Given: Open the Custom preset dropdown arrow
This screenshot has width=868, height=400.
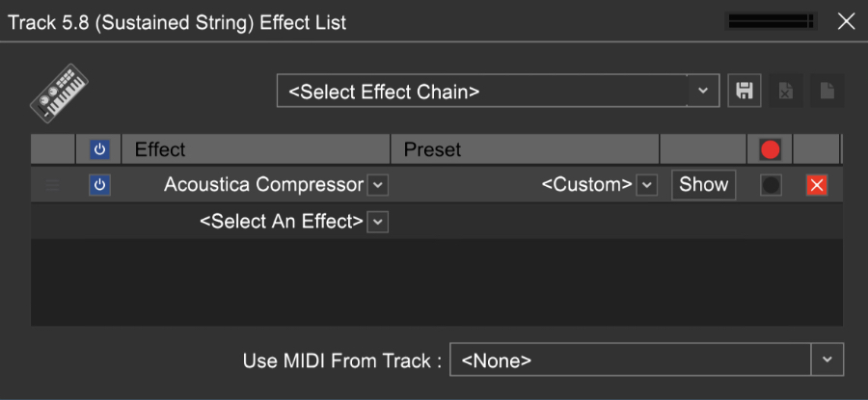Looking at the screenshot, I should (647, 185).
